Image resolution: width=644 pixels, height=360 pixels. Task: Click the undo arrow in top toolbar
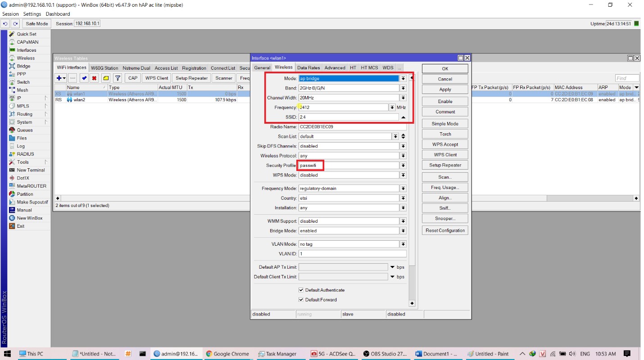point(5,24)
